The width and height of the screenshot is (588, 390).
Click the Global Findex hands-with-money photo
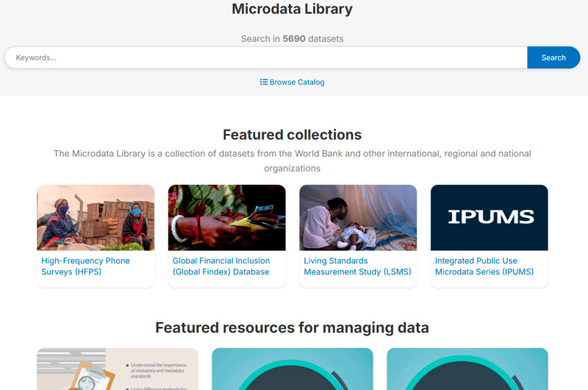point(227,218)
